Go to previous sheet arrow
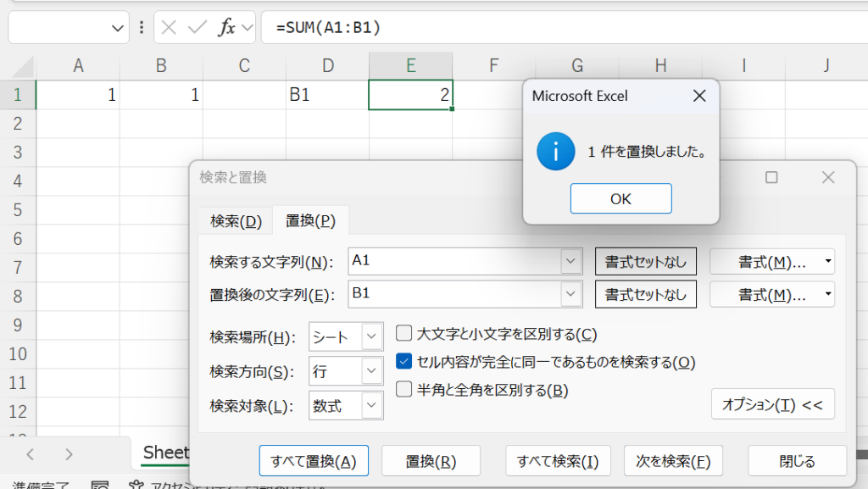868x489 pixels. pos(31,455)
